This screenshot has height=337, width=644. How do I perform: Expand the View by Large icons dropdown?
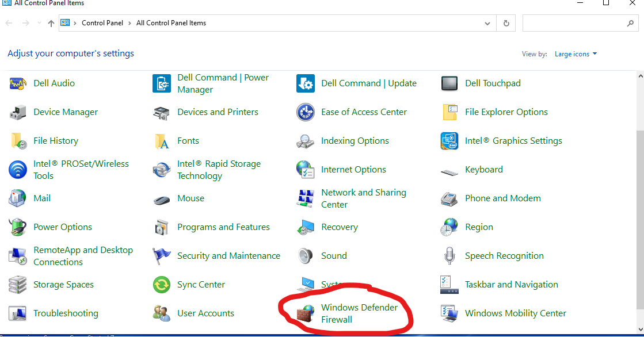[x=576, y=54]
